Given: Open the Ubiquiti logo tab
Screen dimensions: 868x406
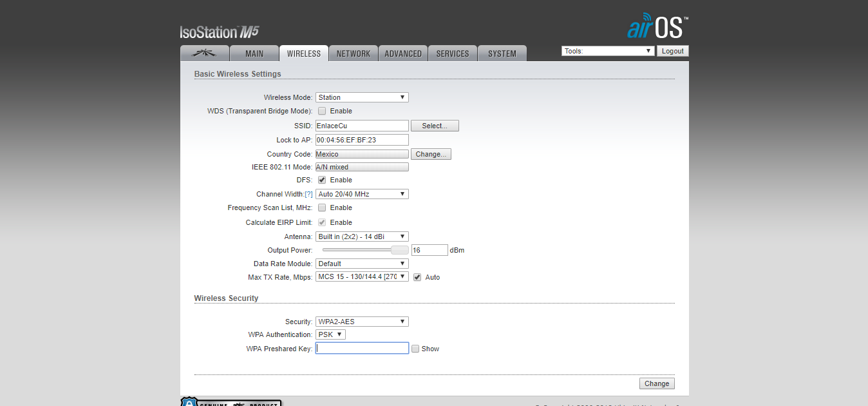Looking at the screenshot, I should pyautogui.click(x=205, y=53).
